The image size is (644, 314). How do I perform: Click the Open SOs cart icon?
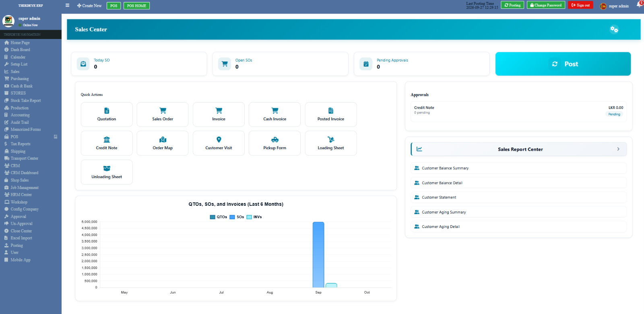coord(225,64)
